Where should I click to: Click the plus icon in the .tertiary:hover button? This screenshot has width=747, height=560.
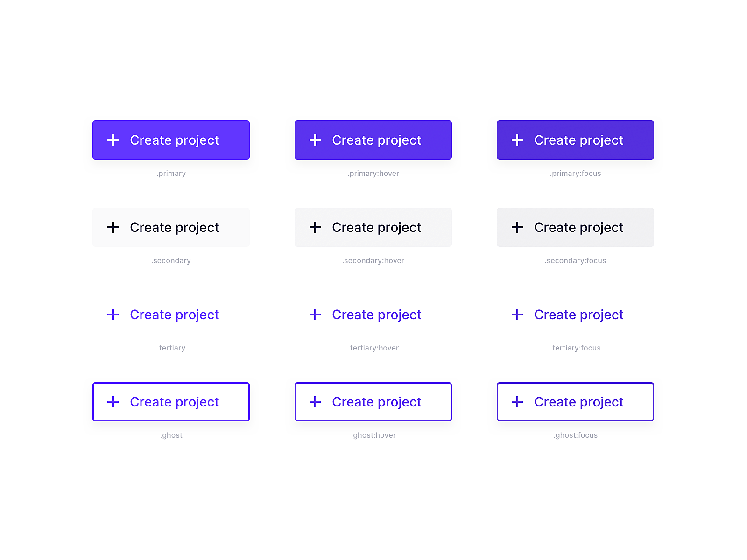315,315
